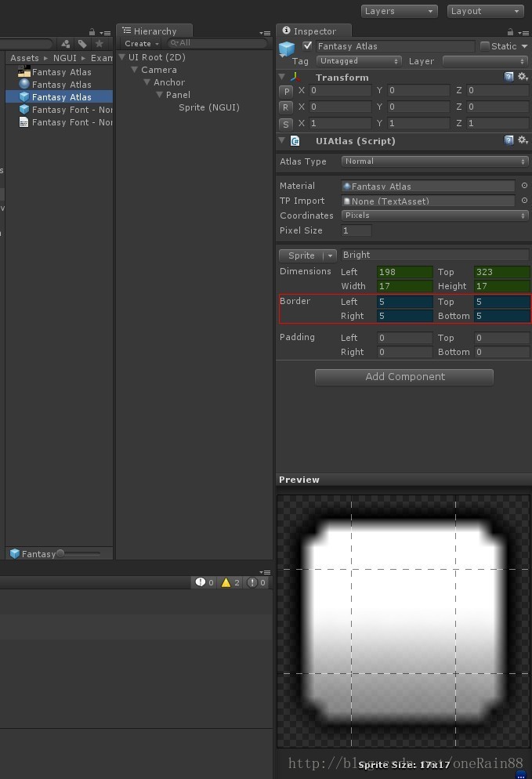
Task: Collapse UI Root (2D) in Hierarchy
Action: (x=122, y=57)
